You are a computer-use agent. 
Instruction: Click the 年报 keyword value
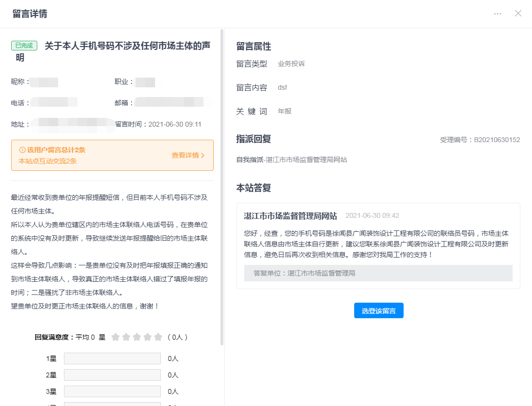point(284,111)
